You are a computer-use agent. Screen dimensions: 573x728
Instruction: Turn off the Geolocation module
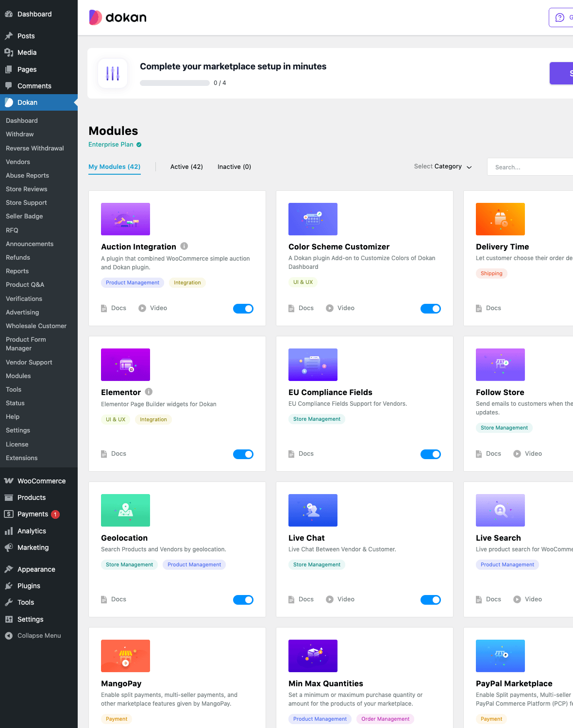(x=243, y=600)
